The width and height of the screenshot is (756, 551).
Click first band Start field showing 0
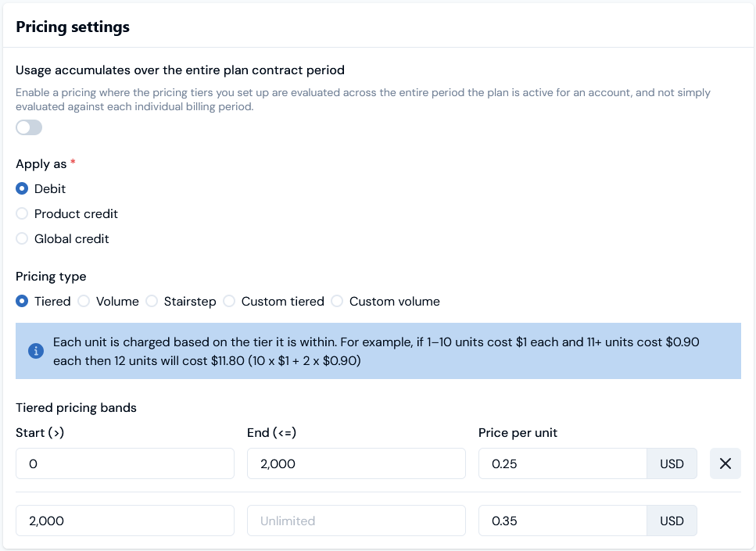(125, 463)
